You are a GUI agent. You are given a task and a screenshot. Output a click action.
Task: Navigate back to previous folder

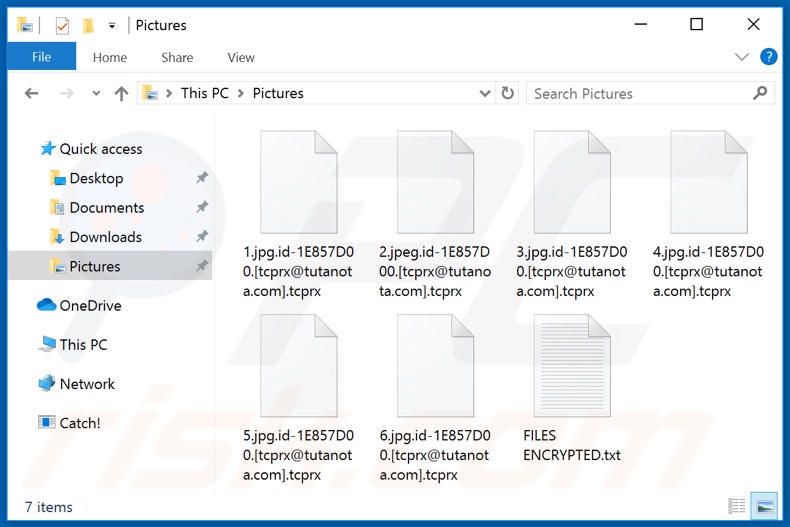pos(31,93)
